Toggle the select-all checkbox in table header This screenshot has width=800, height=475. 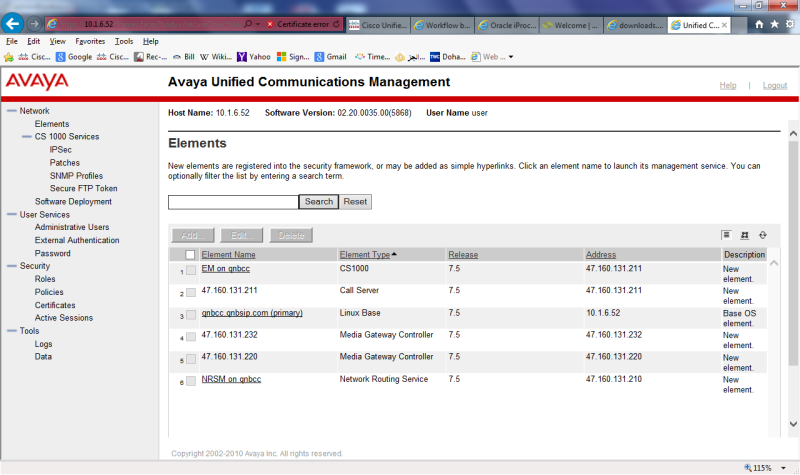[190, 255]
